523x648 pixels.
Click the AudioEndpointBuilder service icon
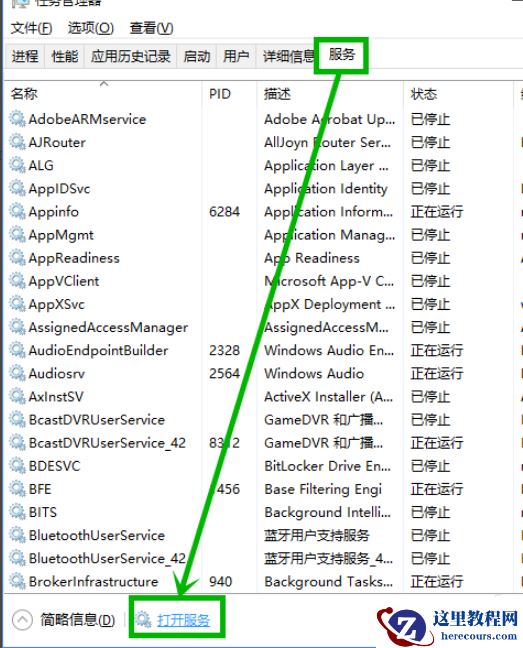click(17, 350)
